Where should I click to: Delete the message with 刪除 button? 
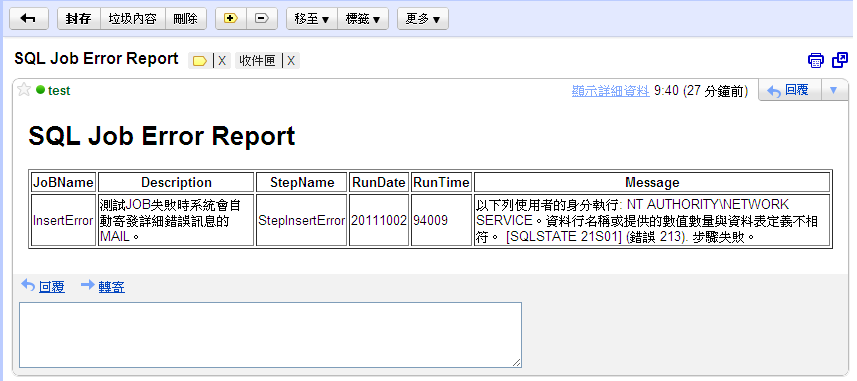[186, 19]
